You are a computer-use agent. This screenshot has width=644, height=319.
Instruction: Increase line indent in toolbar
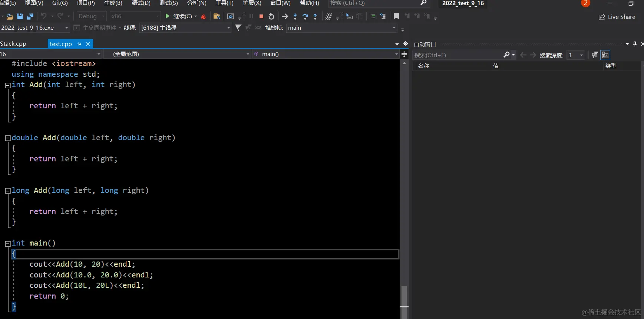(x=383, y=16)
